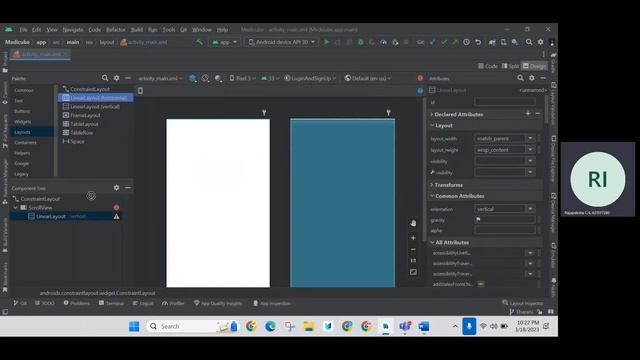Click the green Debug bug icon

[360, 42]
